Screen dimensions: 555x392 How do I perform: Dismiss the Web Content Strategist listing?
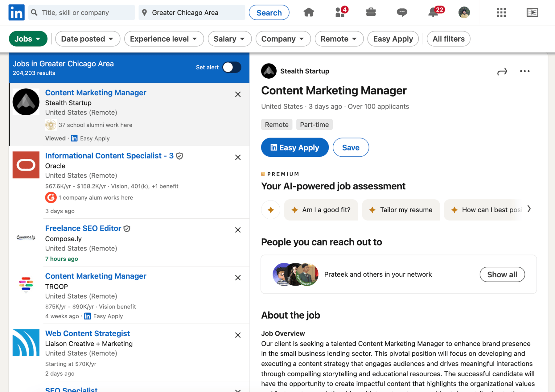(x=238, y=335)
